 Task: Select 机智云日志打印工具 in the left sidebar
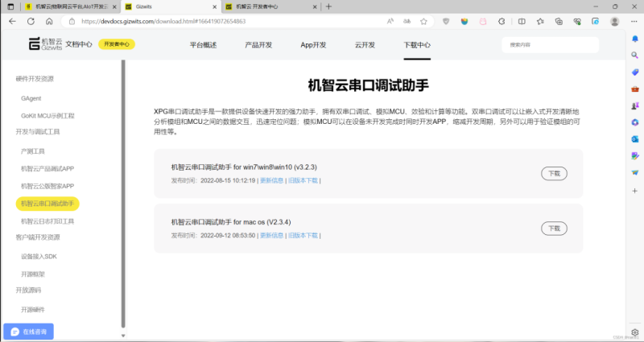click(x=47, y=220)
